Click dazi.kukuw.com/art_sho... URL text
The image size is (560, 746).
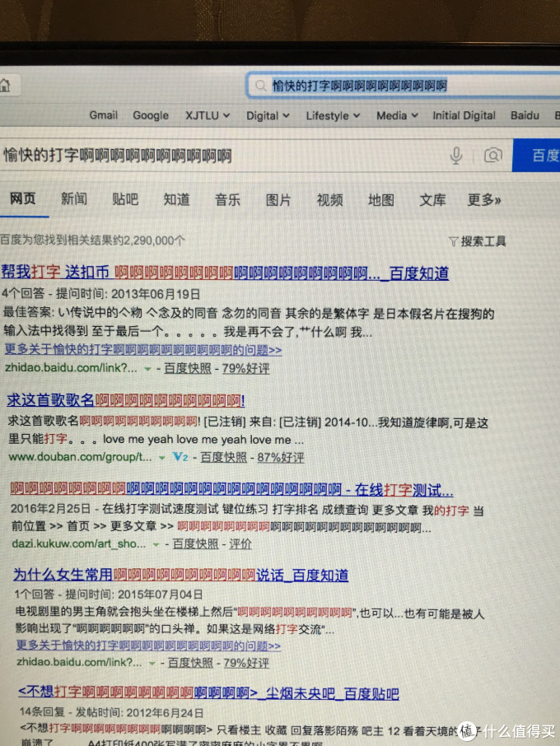(78, 543)
